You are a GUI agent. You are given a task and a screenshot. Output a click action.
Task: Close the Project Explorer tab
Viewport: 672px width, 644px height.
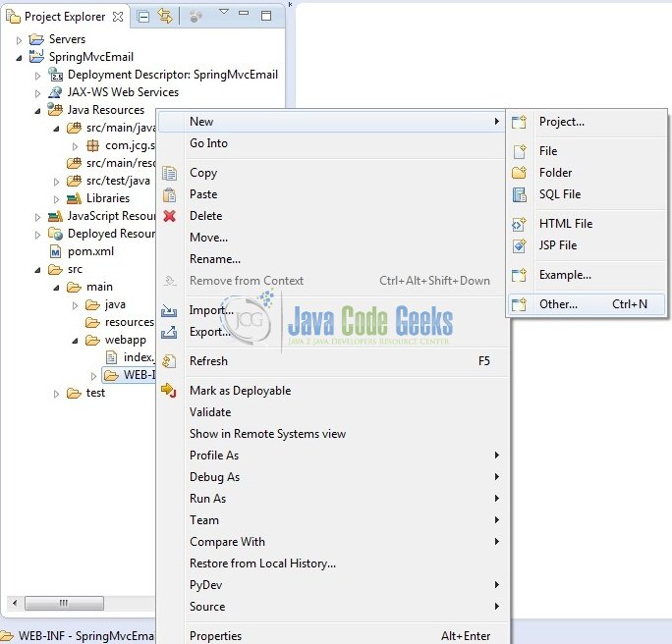118,17
